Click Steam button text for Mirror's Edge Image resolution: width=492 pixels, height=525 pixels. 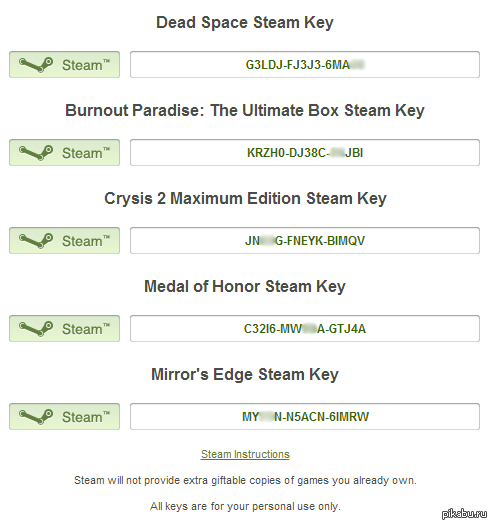tap(86, 417)
